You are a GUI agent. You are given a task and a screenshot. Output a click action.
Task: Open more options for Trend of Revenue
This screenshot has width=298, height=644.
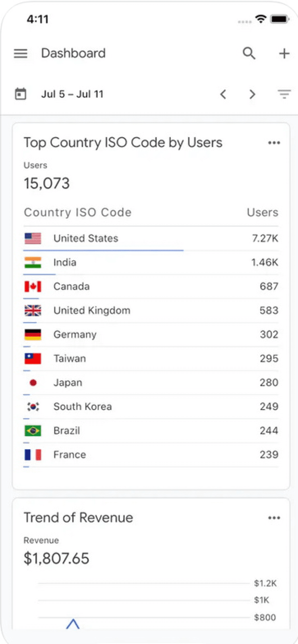pos(274,518)
